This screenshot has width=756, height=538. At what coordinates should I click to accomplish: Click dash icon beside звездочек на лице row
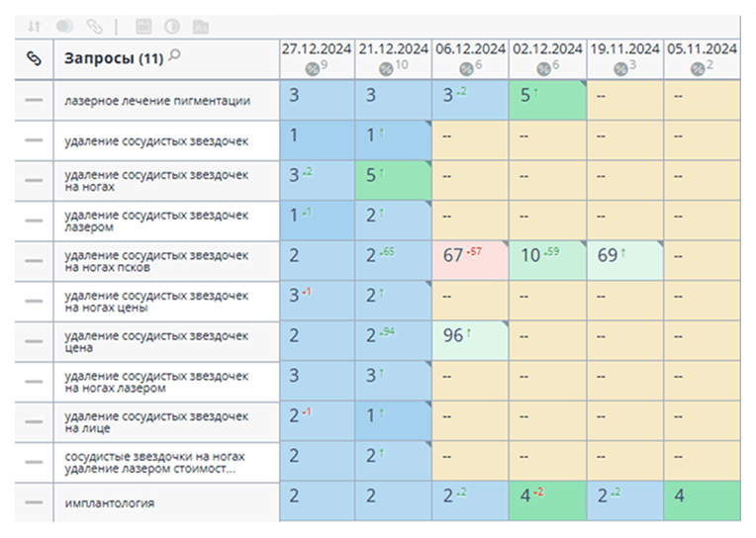pos(34,421)
